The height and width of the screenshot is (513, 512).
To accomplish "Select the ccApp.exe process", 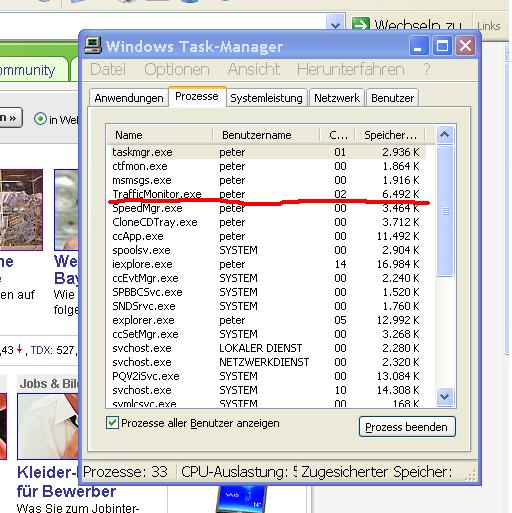I will point(266,236).
